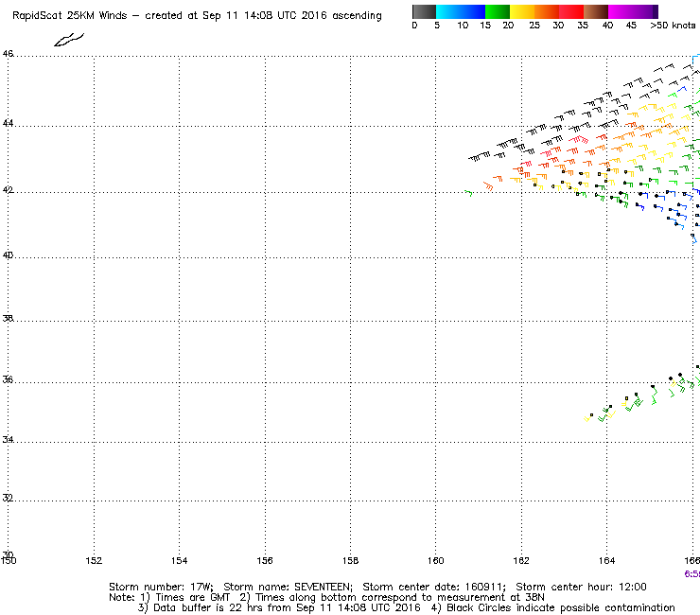Screen dimensions: 700x615
Task: Click the brown 35-40 knots legend swatch
Action: (596, 11)
